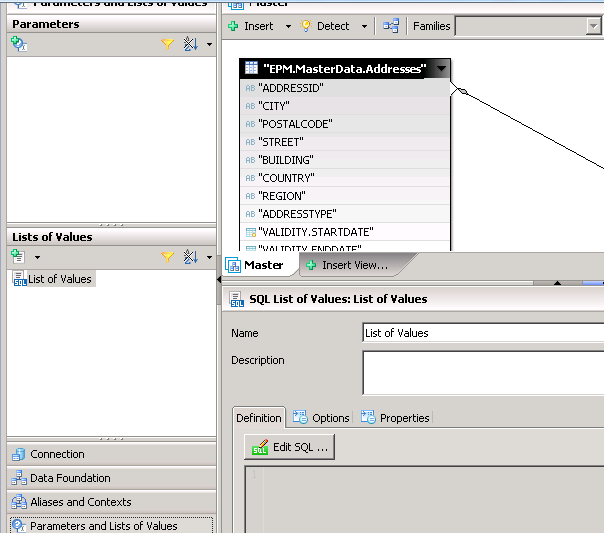Open the Parameters toolbar menu arrow

point(209,44)
